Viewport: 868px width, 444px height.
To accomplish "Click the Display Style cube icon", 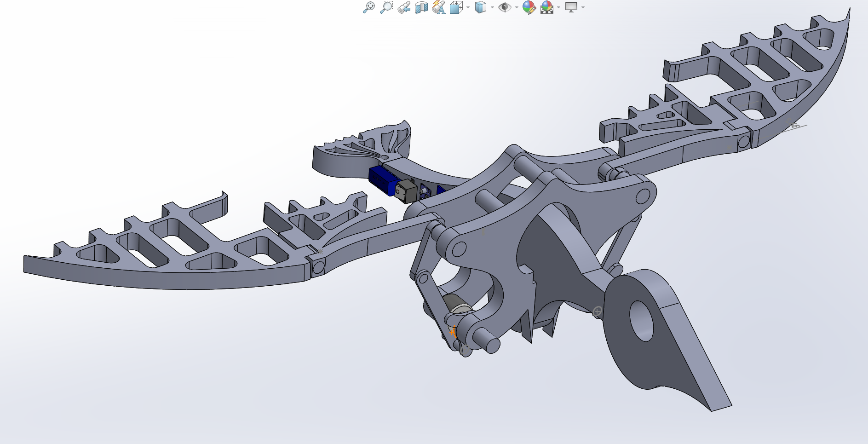I will (480, 7).
